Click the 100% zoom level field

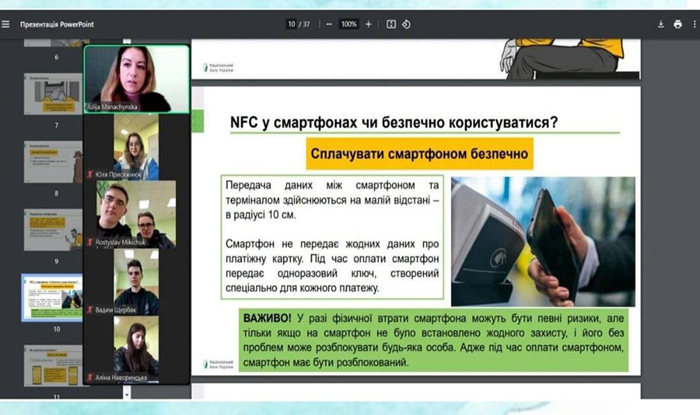pos(348,23)
